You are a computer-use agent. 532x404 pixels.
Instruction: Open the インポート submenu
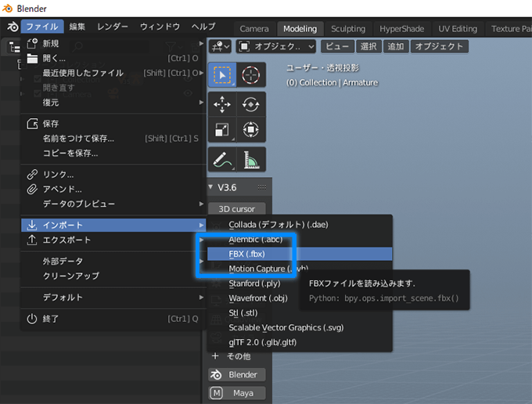(x=113, y=225)
